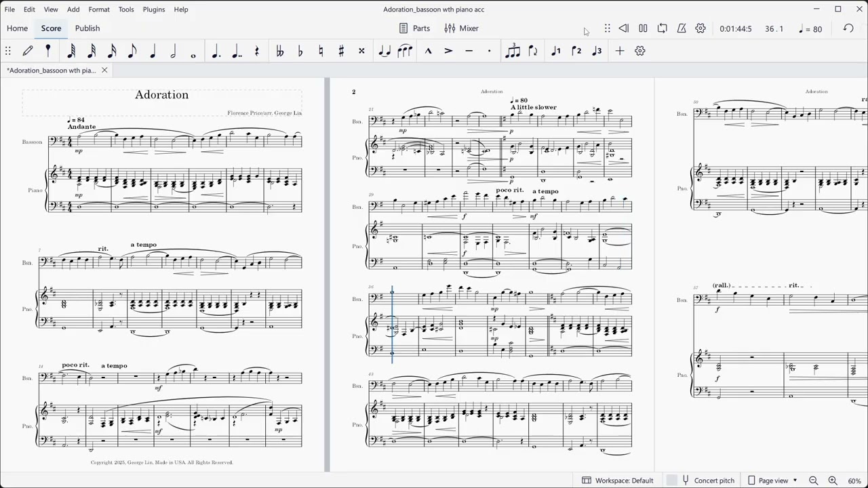868x488 pixels.
Task: Toggle the double augmentation dot
Action: tap(236, 51)
